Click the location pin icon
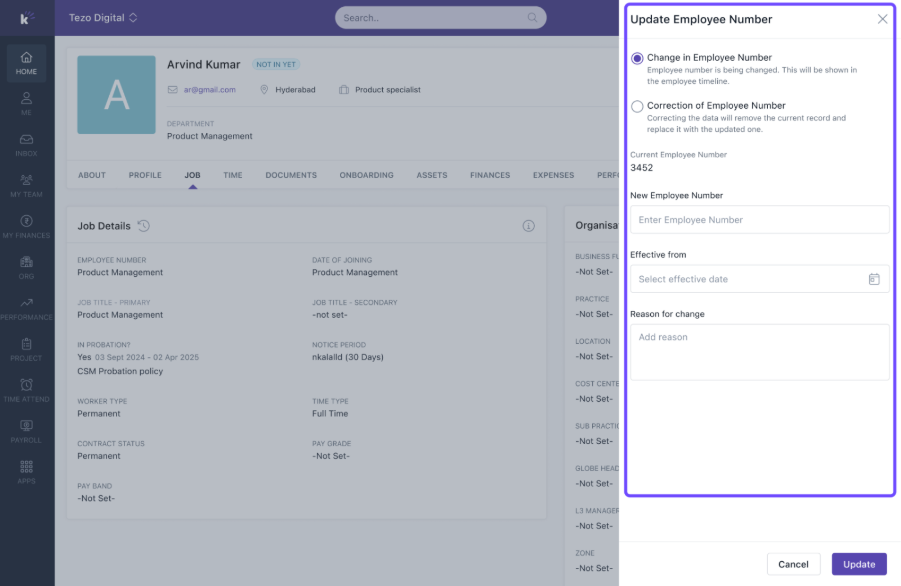This screenshot has height=586, width=901. [x=264, y=90]
